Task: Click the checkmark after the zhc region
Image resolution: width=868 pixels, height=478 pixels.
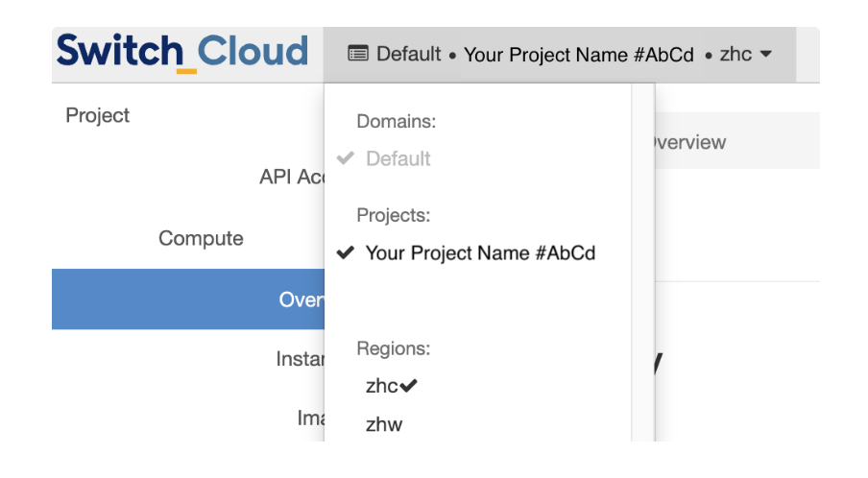Action: [408, 385]
